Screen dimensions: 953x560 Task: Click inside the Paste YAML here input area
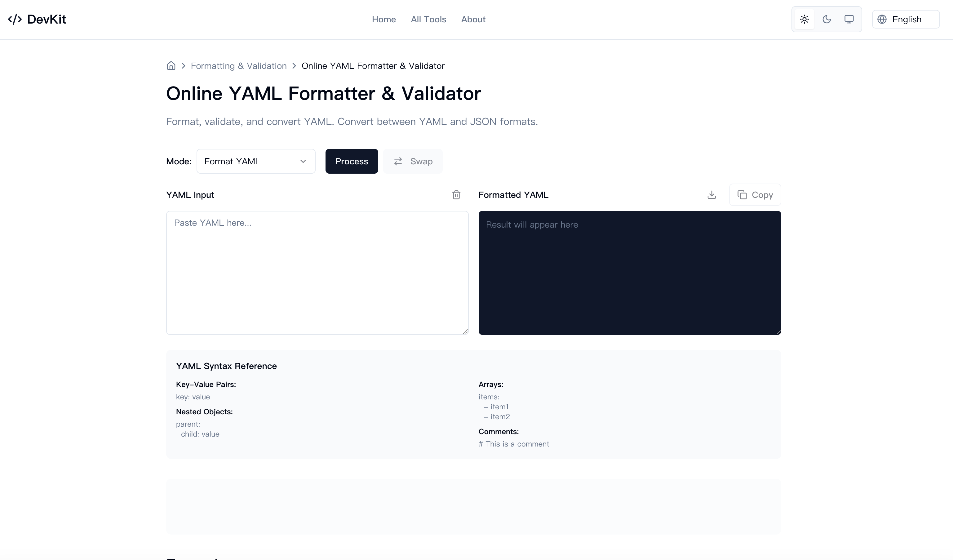click(317, 272)
